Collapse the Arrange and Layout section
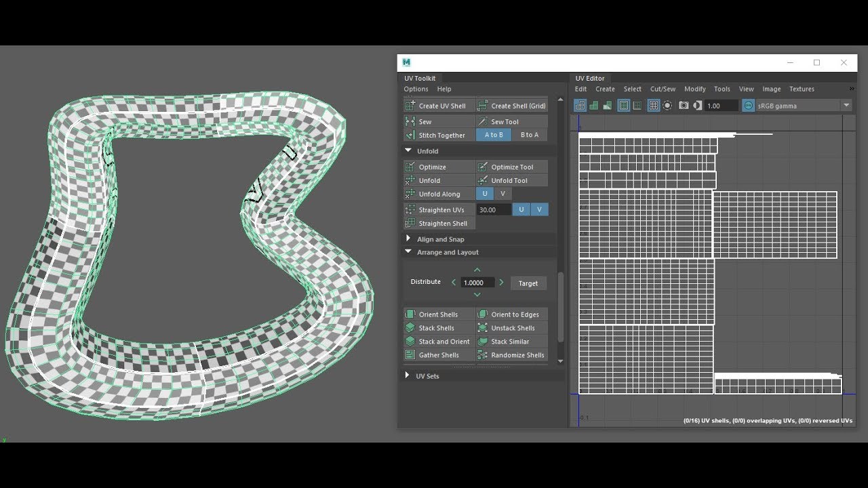Image resolution: width=868 pixels, height=488 pixels. click(408, 251)
